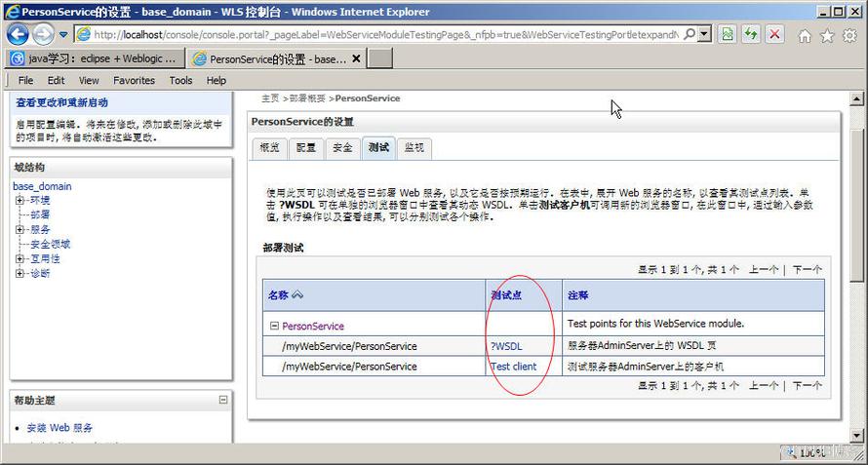Switch to the 监视 tab

414,148
